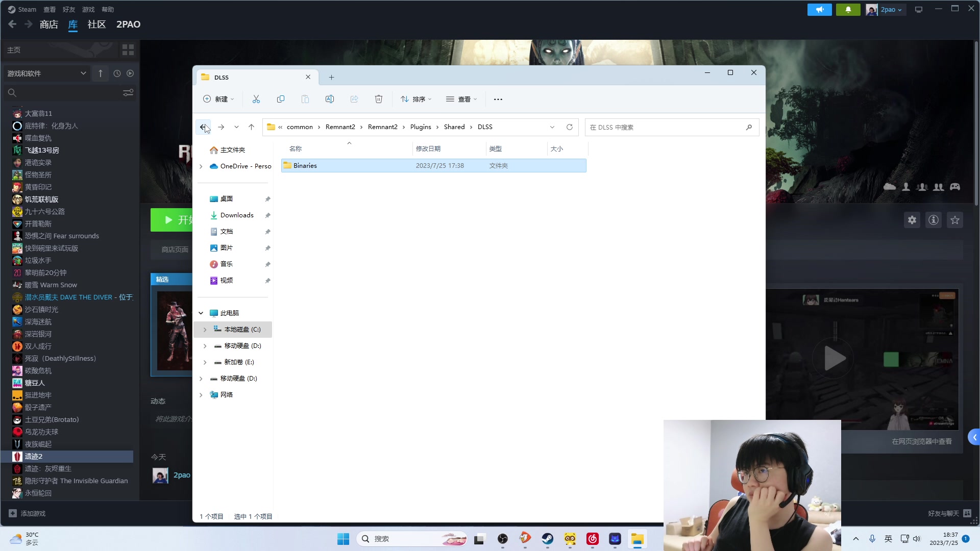Image resolution: width=980 pixels, height=551 pixels.
Task: Open 好友与聊天 in Steam
Action: point(949,514)
